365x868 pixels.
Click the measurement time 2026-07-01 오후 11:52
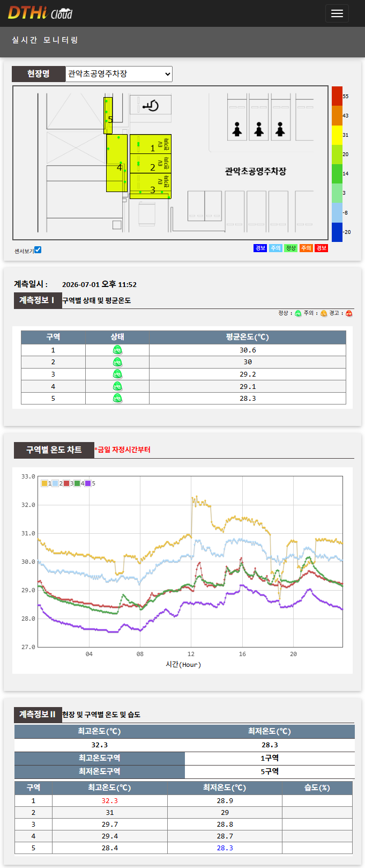(x=99, y=284)
